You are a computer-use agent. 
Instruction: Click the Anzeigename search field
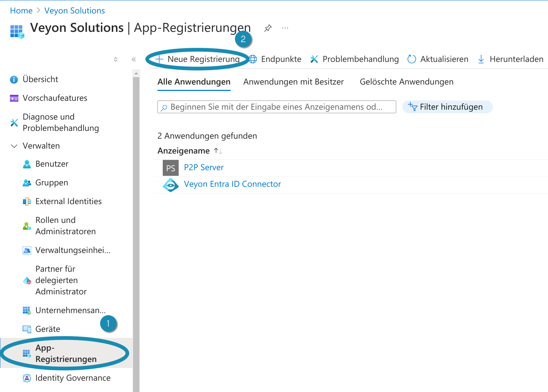tap(276, 107)
